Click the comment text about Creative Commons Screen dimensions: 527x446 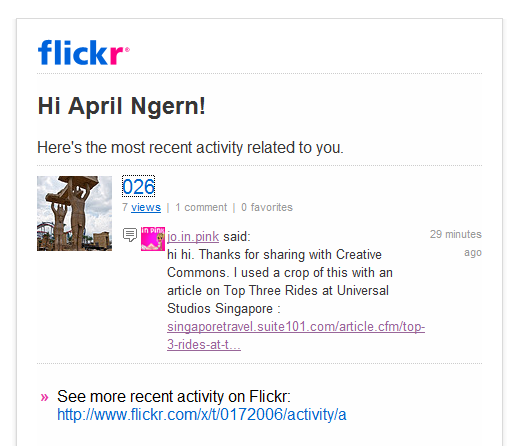click(280, 282)
